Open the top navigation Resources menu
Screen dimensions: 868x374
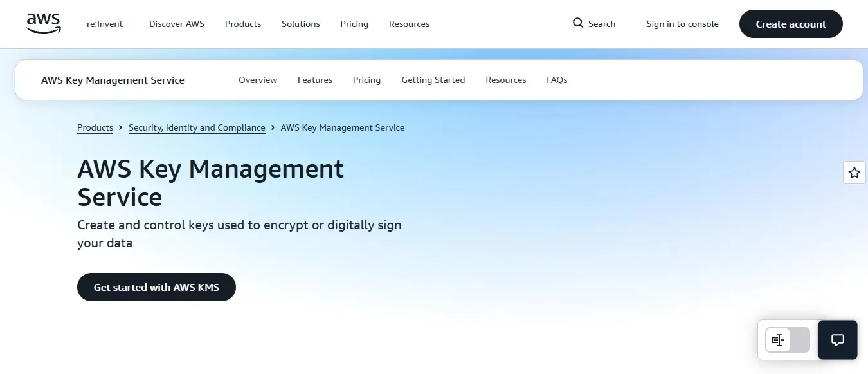click(x=409, y=24)
